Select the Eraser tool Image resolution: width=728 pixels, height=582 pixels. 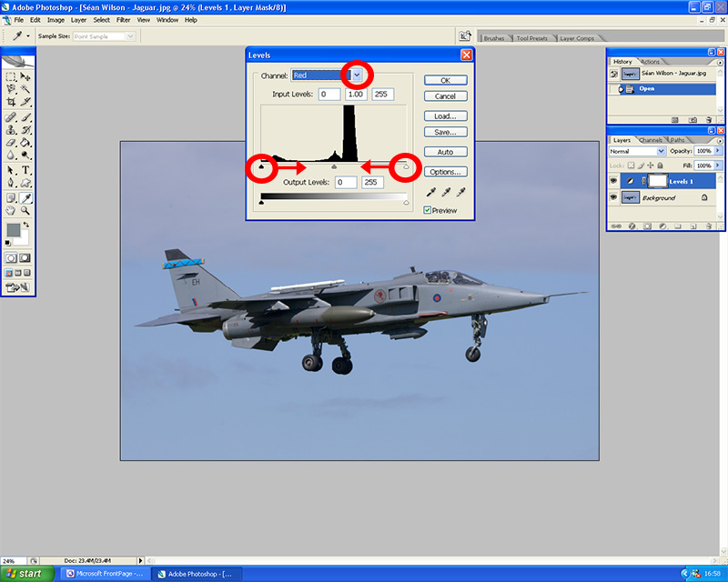coord(11,143)
